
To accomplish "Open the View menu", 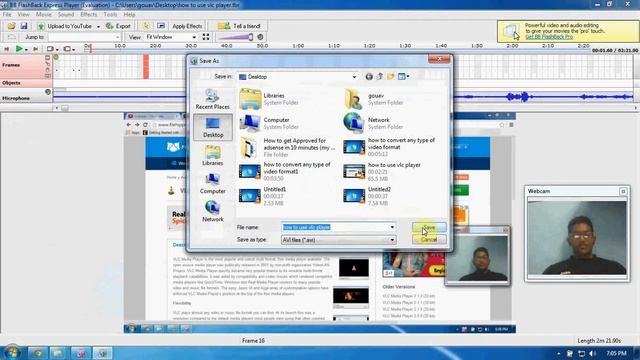I will click(23, 14).
